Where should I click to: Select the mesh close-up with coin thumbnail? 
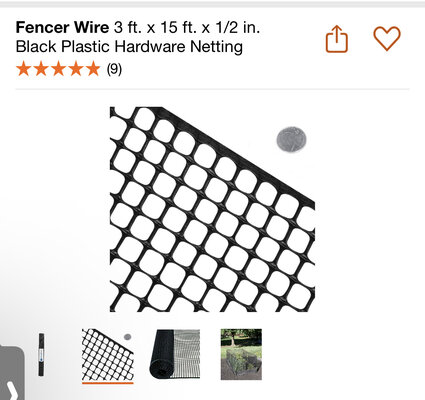(x=108, y=355)
